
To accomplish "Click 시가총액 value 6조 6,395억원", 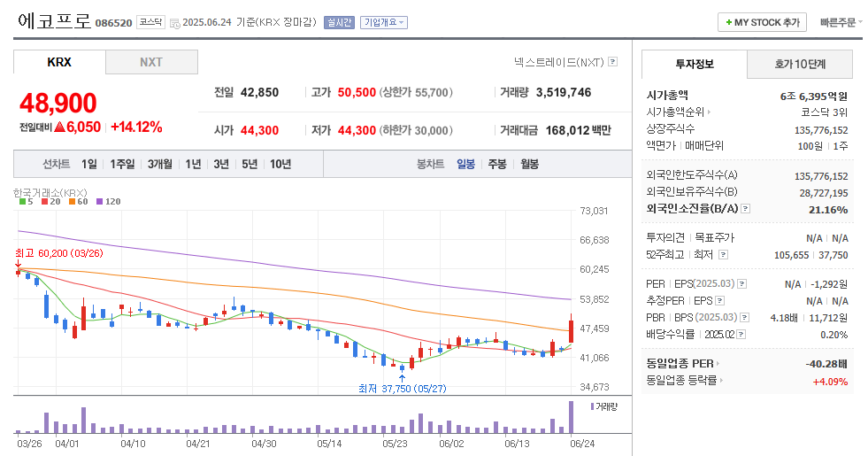I will point(813,97).
